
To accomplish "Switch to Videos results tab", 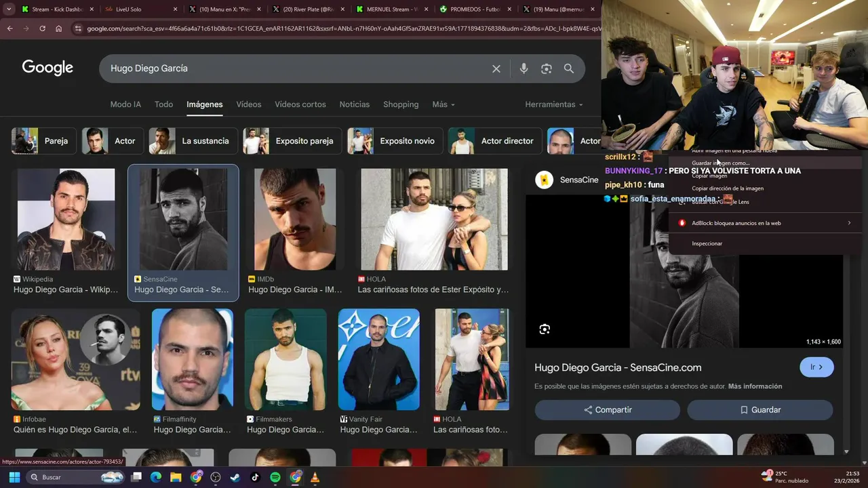I will point(249,104).
